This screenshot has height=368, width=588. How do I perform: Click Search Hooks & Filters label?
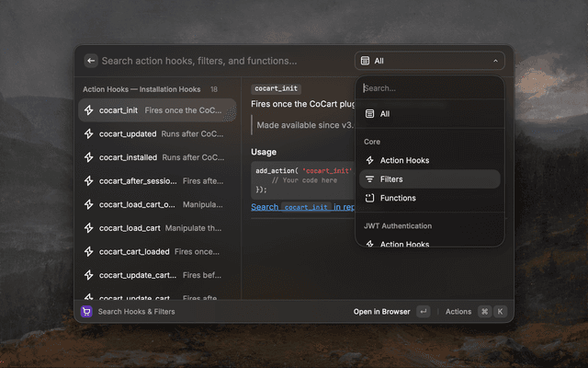pyautogui.click(x=137, y=312)
